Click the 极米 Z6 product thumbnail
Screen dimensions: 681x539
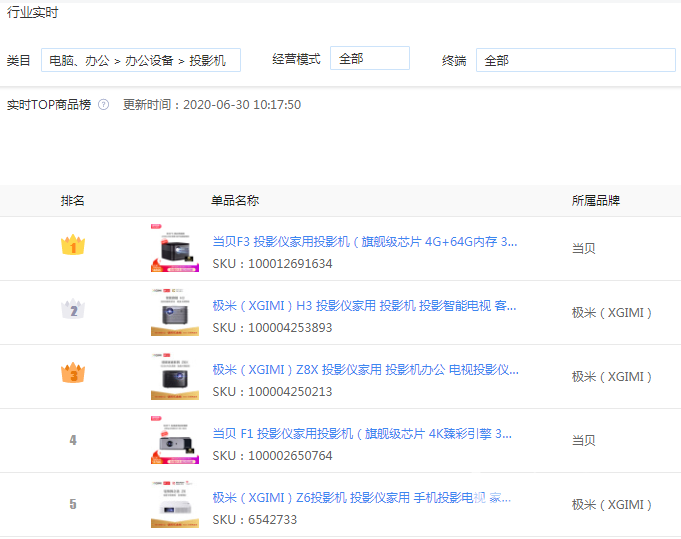[x=175, y=504]
